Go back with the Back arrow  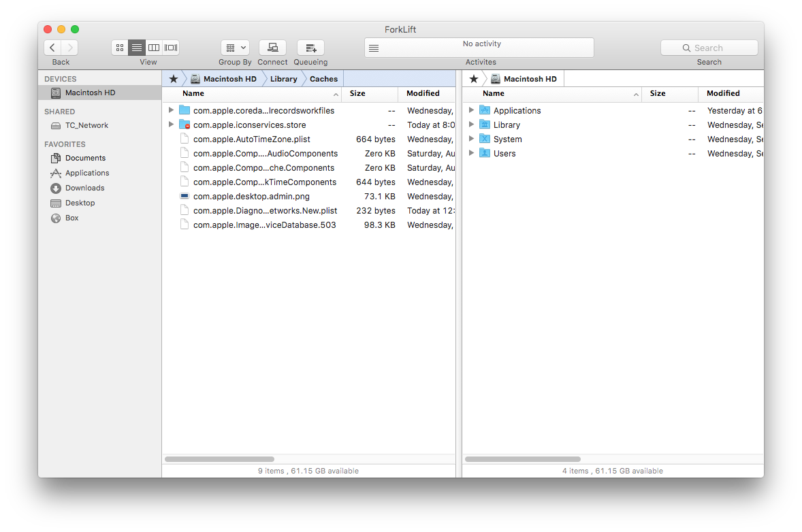pos(52,48)
